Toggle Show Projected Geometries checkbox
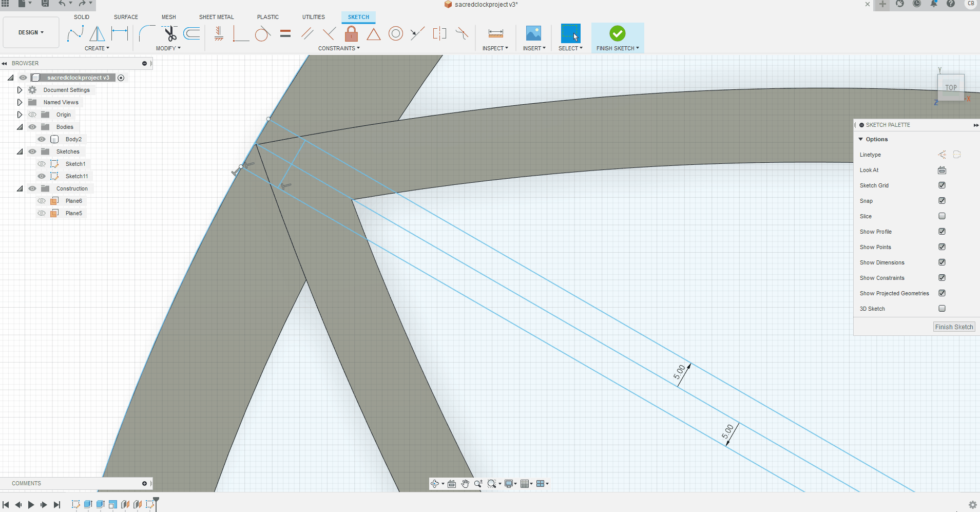The image size is (980, 512). tap(942, 293)
